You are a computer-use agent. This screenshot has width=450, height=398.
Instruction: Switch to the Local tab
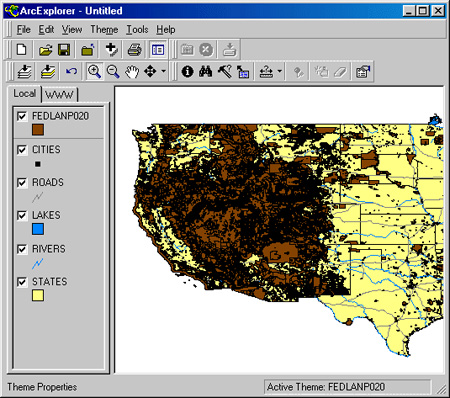click(24, 94)
